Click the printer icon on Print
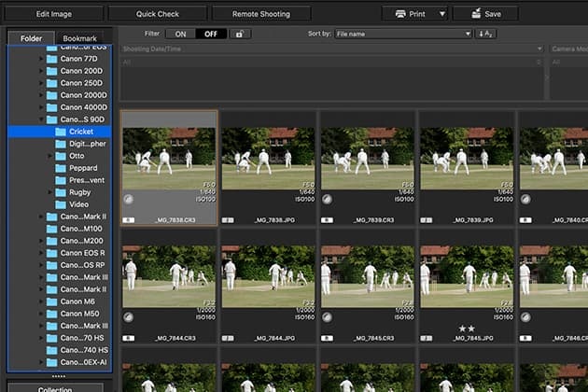 [x=400, y=14]
